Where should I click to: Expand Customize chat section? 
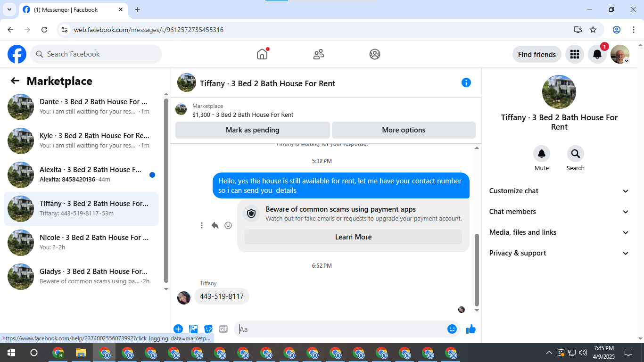[x=559, y=191]
